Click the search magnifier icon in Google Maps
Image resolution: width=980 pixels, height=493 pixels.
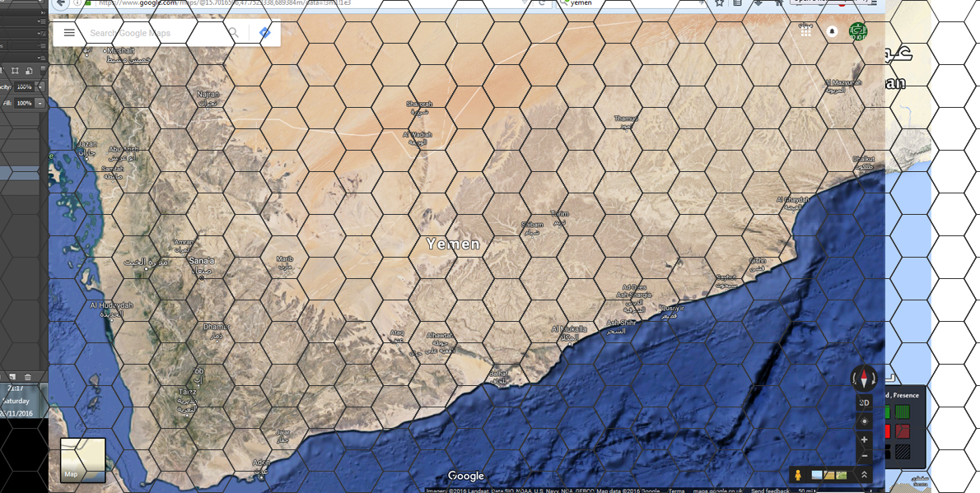tap(233, 32)
